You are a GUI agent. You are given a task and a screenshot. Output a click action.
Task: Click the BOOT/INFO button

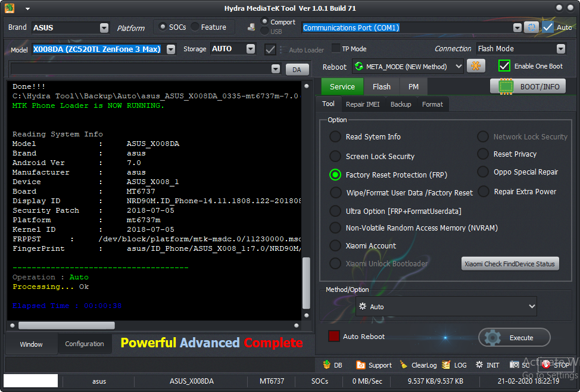click(x=528, y=86)
